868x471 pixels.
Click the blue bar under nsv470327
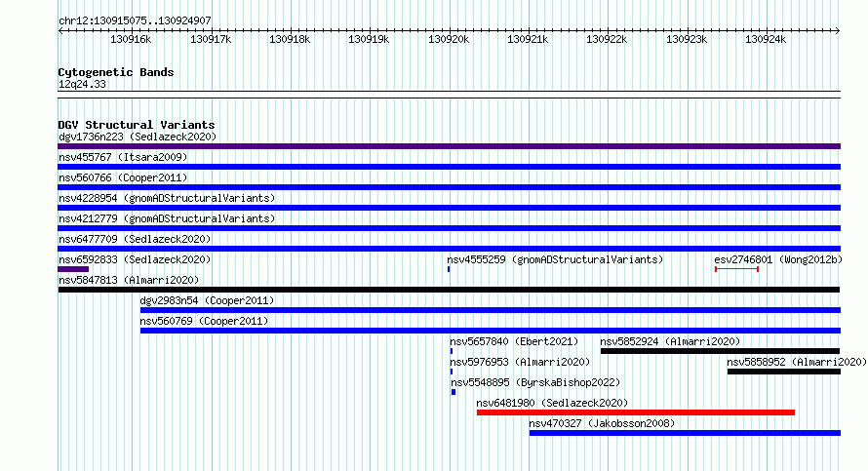685,433
